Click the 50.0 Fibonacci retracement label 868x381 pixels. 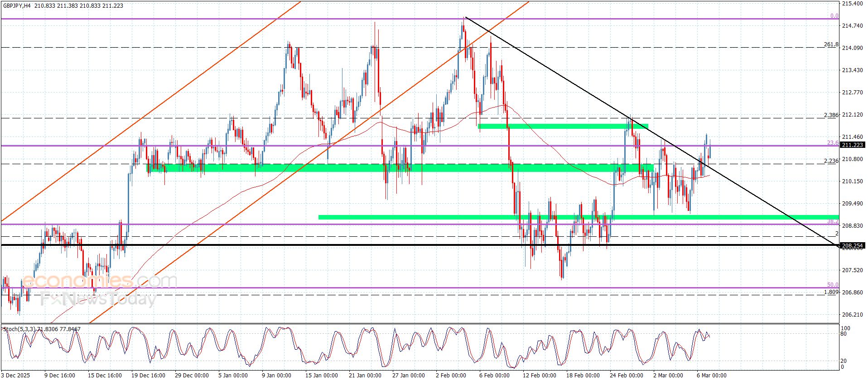833,285
